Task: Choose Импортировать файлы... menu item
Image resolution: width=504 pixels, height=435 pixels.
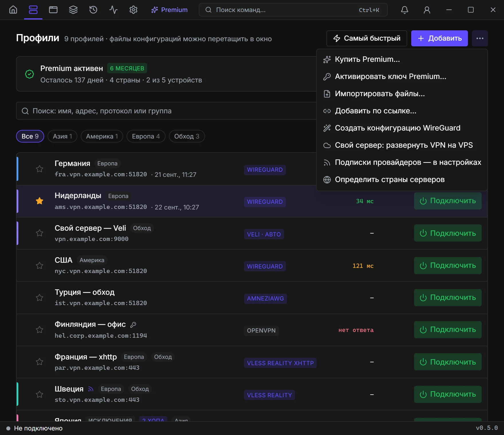Action: tap(402, 94)
